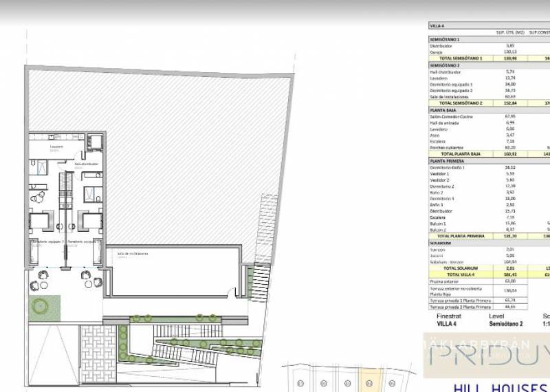Click the PLANTA PRIMERA section header
Viewport: 550px width, 392px height.
coord(447,161)
